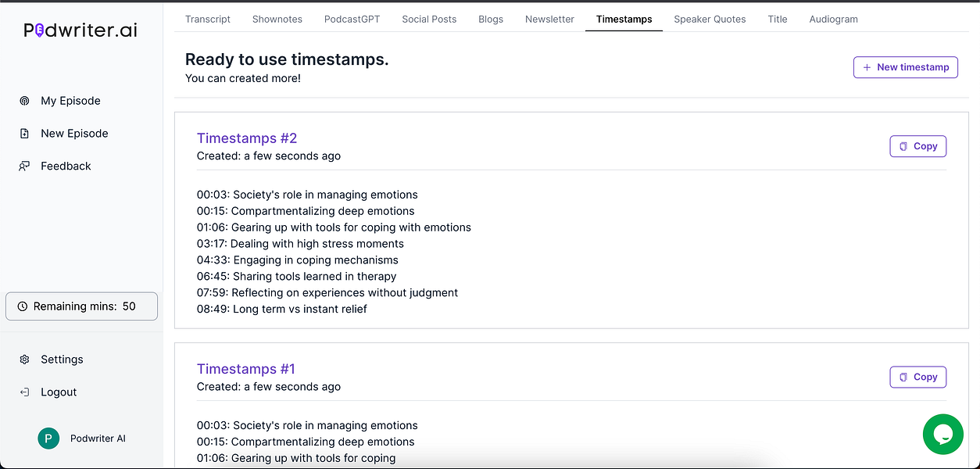
Task: Select the New Episode icon
Action: coord(24,133)
